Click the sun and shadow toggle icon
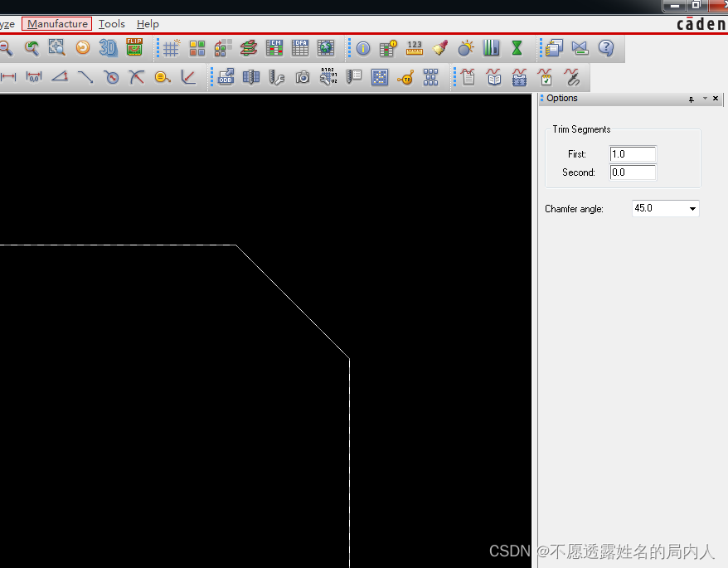Viewport: 728px width, 568px height. tap(466, 48)
